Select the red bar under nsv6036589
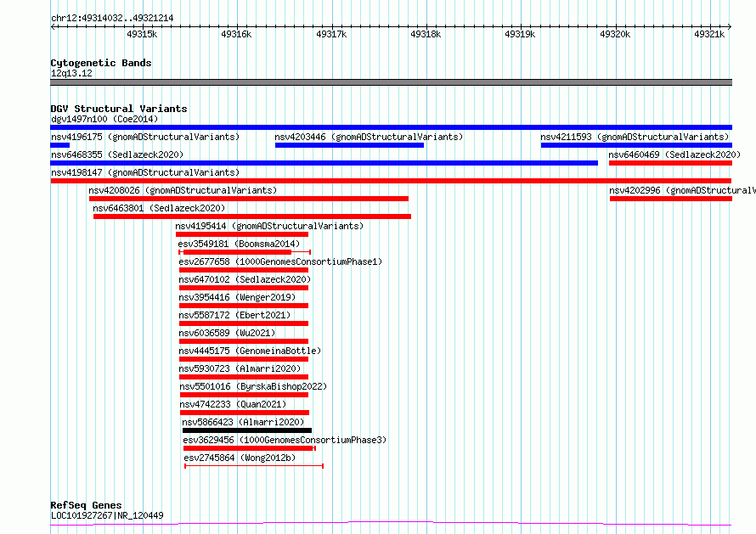 [244, 341]
